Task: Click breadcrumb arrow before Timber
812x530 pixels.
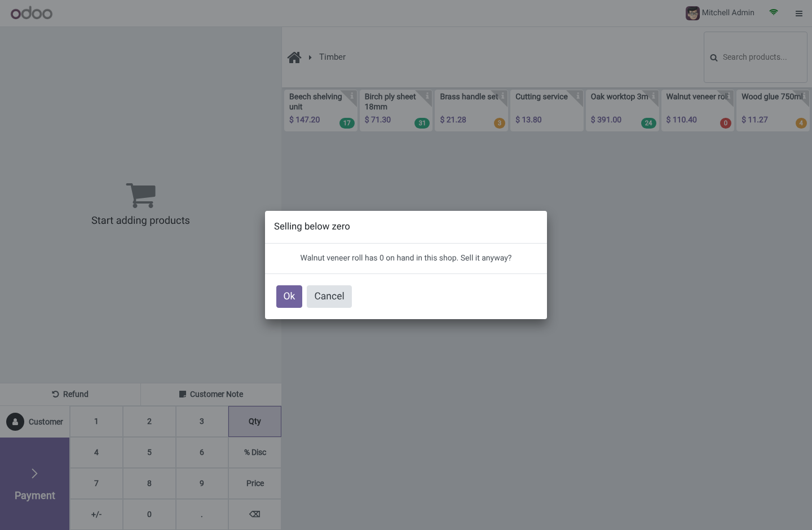Action: (310, 58)
